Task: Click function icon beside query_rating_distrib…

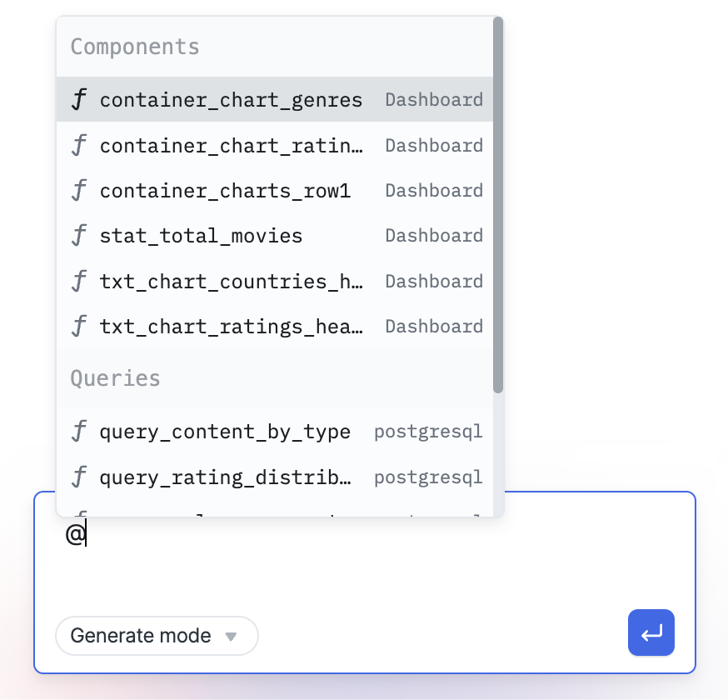Action: [79, 477]
